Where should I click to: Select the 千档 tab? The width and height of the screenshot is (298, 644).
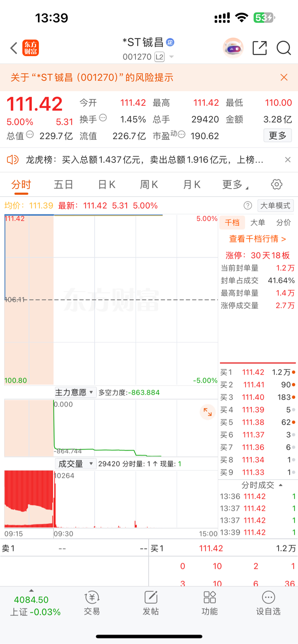pyautogui.click(x=232, y=222)
